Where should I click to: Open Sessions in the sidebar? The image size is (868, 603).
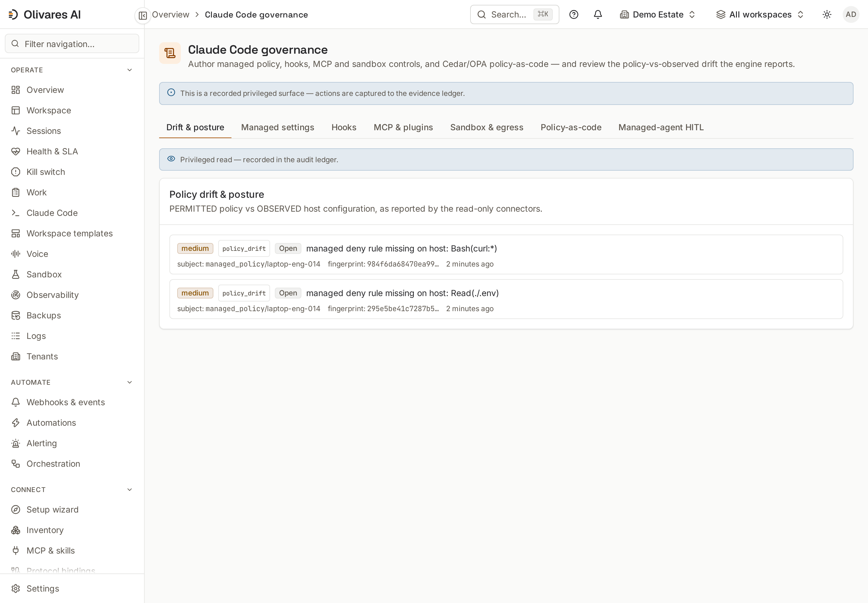72,131
